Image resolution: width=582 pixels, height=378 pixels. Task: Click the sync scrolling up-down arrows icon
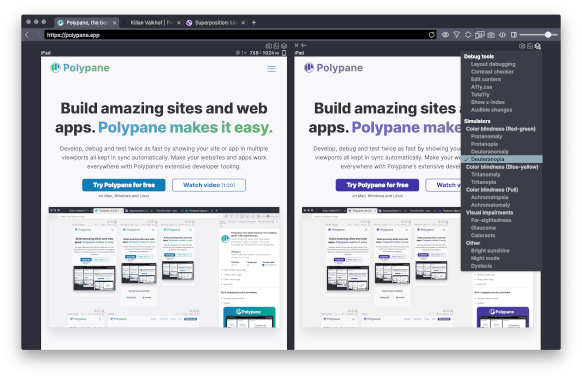tap(468, 35)
